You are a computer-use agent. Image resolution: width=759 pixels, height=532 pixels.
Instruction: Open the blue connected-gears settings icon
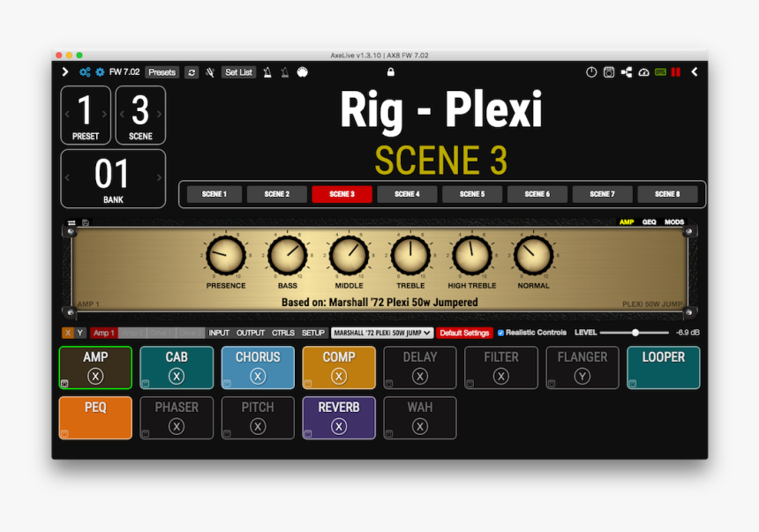coord(86,72)
